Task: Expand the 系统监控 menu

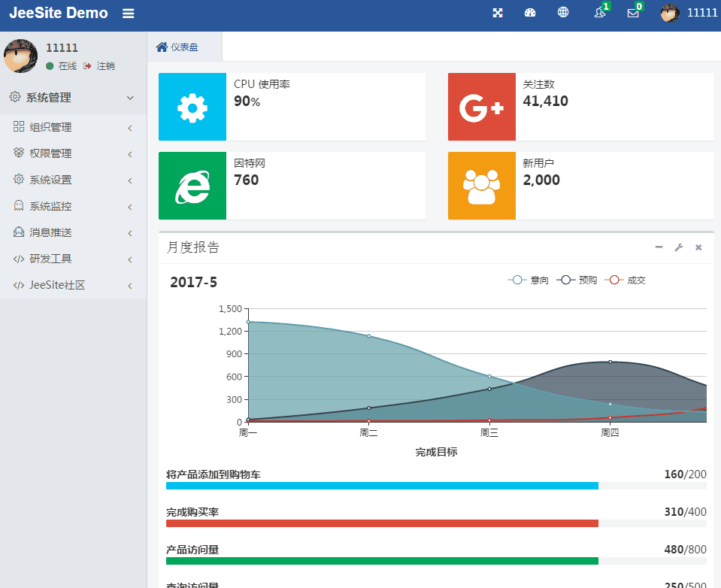Action: [73, 206]
